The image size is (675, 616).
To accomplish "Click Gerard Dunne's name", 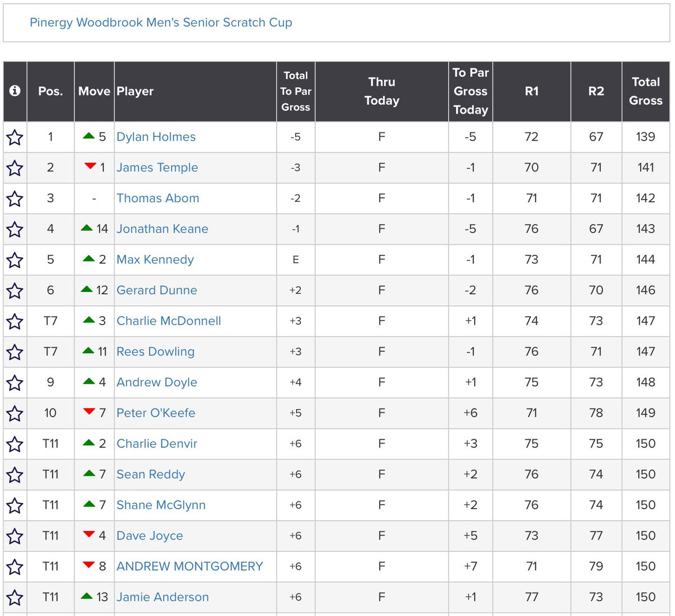I will (156, 290).
